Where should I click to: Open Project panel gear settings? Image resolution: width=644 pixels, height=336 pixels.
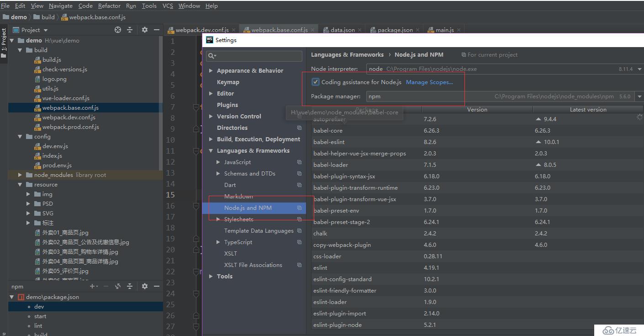(145, 30)
